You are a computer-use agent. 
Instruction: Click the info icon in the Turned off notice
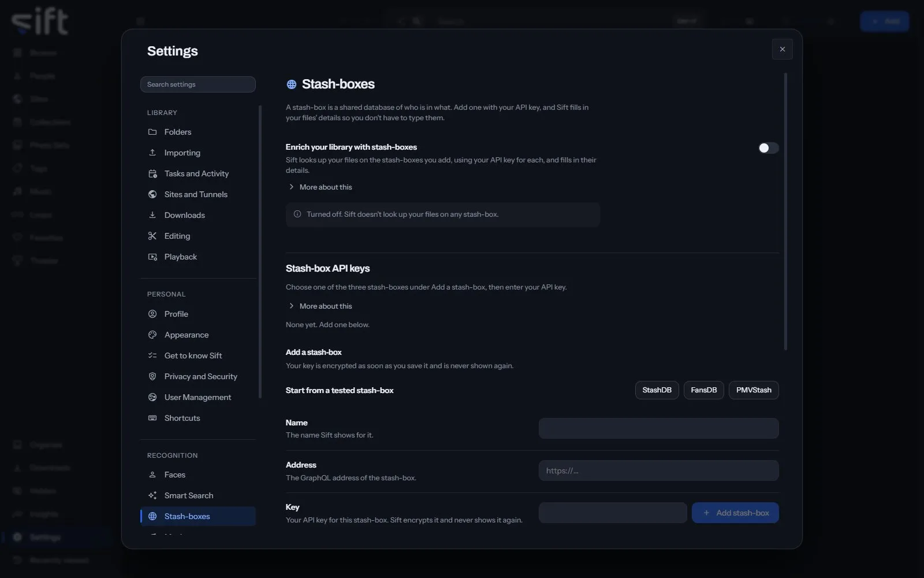pos(297,214)
